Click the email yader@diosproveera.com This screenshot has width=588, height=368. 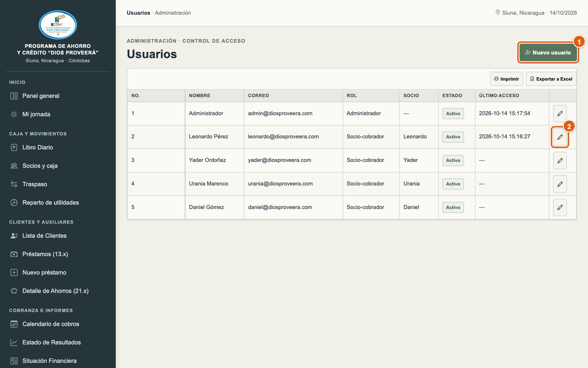[280, 160]
